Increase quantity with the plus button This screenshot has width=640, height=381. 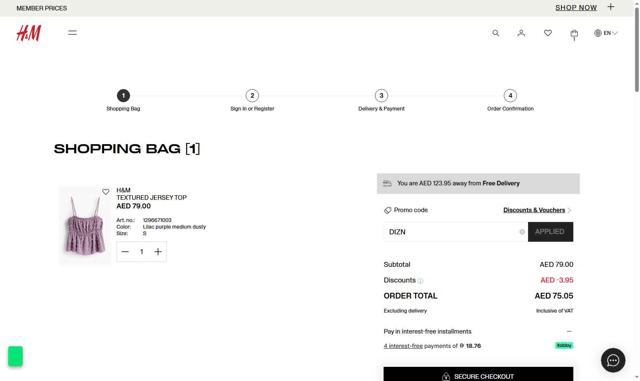[x=158, y=252]
